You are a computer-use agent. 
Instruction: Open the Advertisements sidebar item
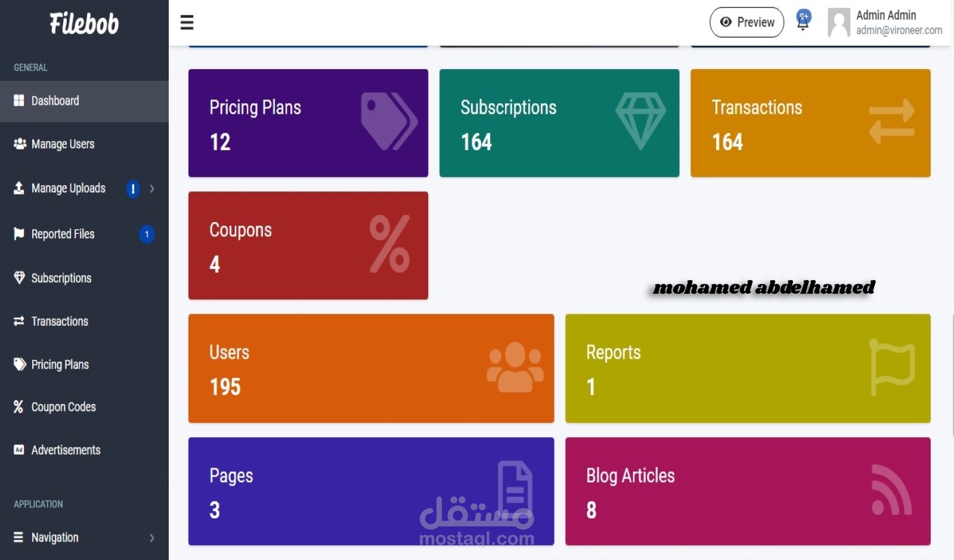point(66,450)
